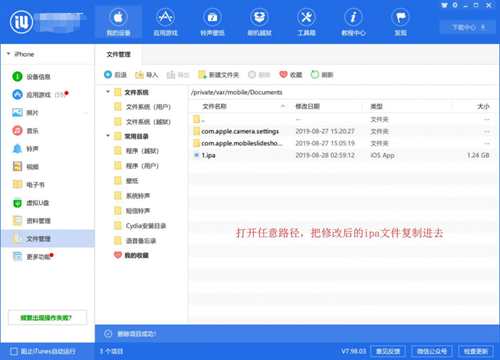Open Ringtones bell icon in sidebar
Image resolution: width=500 pixels, height=360 pixels.
click(25, 149)
